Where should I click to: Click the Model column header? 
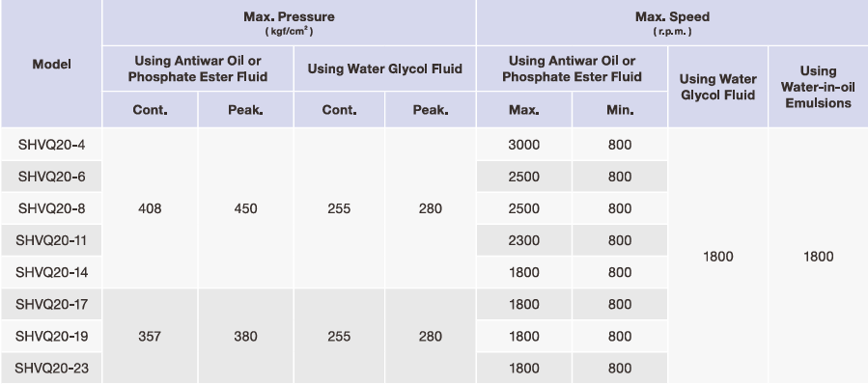51,65
